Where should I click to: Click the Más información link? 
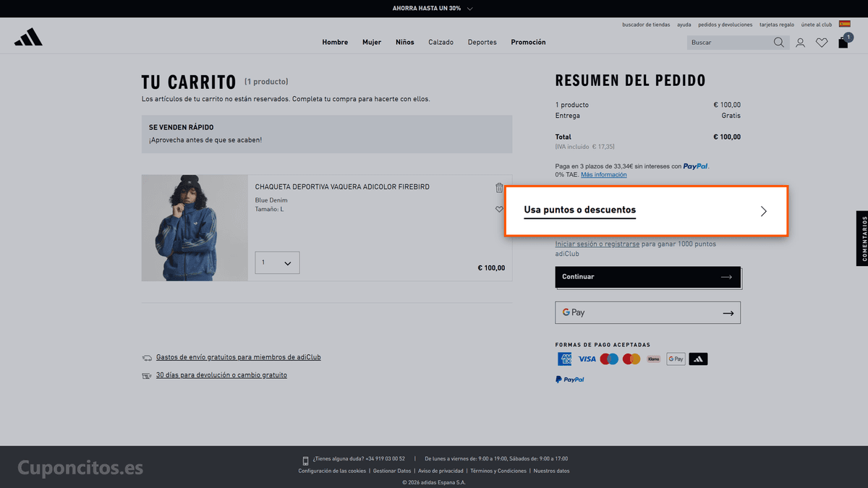click(x=604, y=175)
